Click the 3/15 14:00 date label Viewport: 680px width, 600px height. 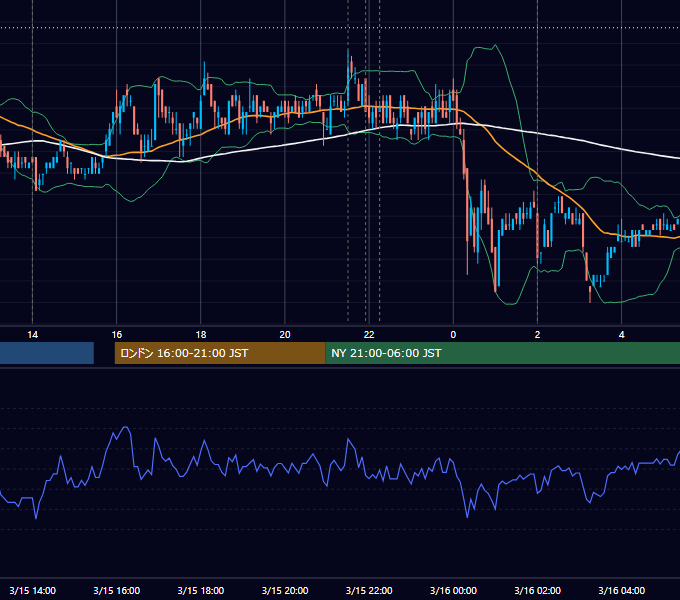[33, 590]
